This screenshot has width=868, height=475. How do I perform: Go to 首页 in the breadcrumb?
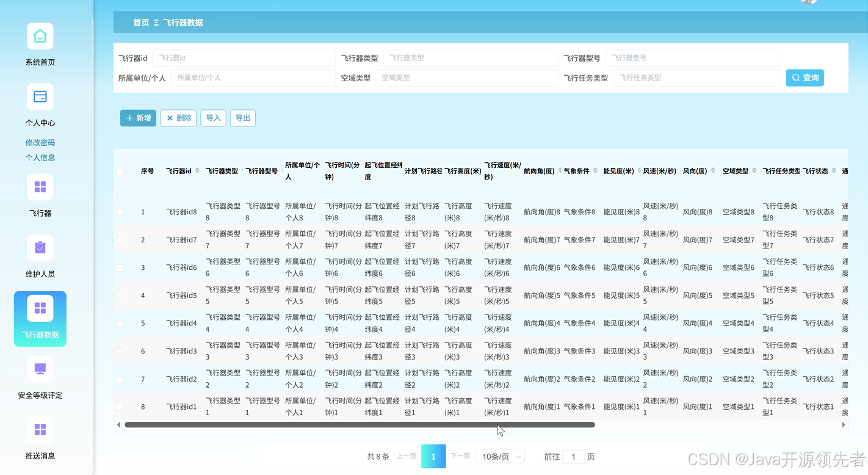coord(141,23)
